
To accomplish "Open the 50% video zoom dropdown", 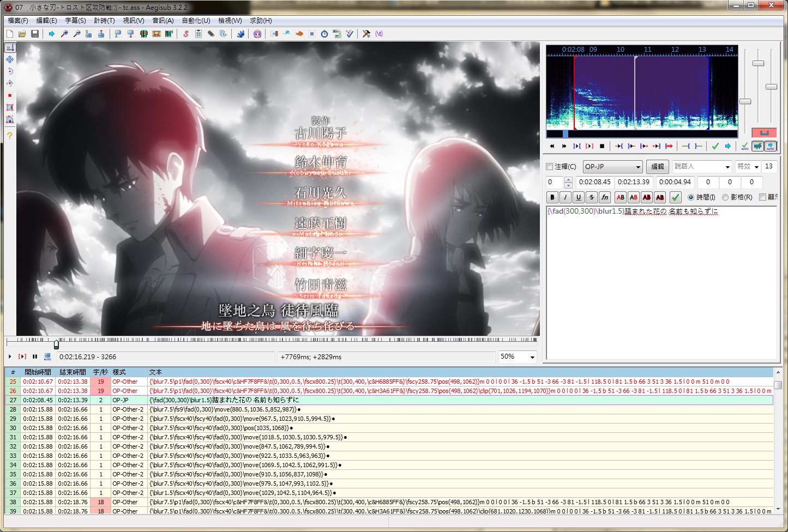I will [x=532, y=356].
